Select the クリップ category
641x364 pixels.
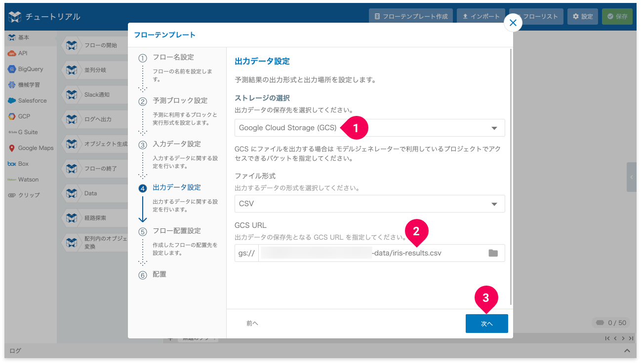30,195
